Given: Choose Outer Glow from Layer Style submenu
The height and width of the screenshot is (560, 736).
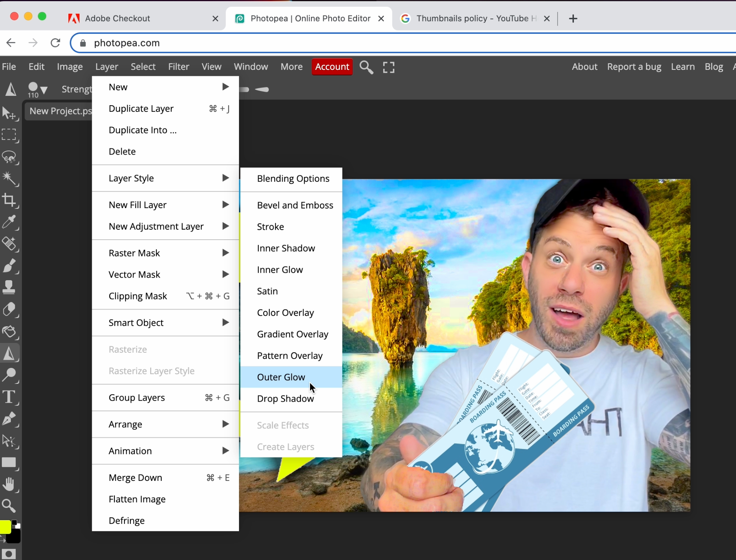Looking at the screenshot, I should click(291, 377).
